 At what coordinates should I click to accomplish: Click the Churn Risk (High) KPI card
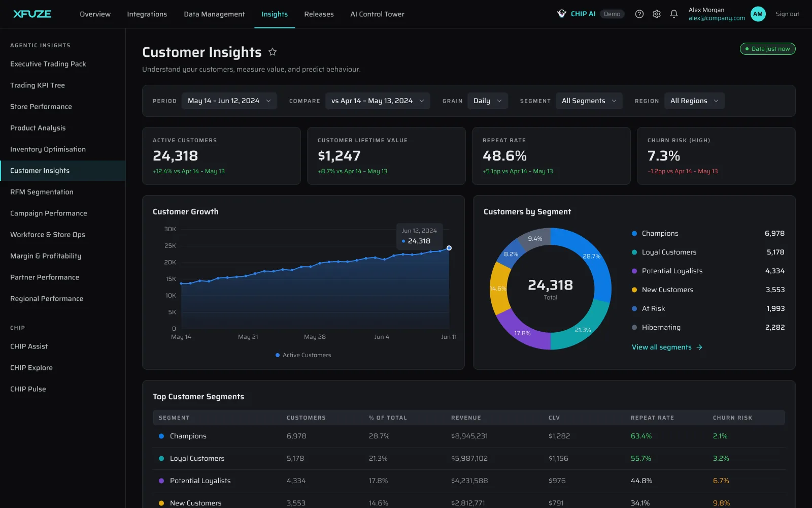point(716,156)
